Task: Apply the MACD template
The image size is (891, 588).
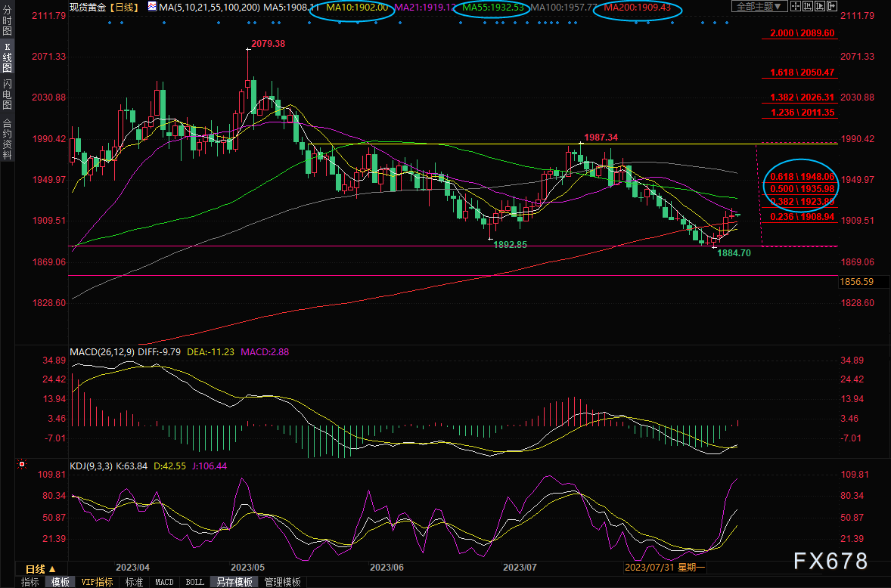Action: pyautogui.click(x=164, y=582)
